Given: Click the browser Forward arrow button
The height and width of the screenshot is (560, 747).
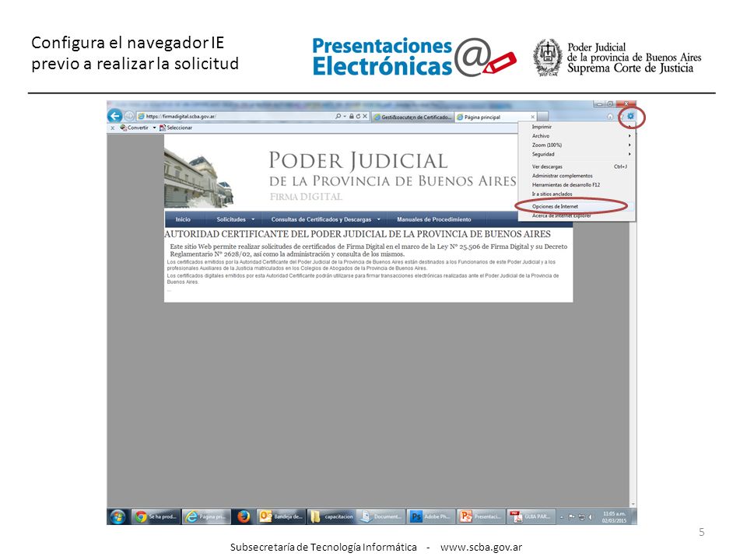Looking at the screenshot, I should tap(129, 116).
